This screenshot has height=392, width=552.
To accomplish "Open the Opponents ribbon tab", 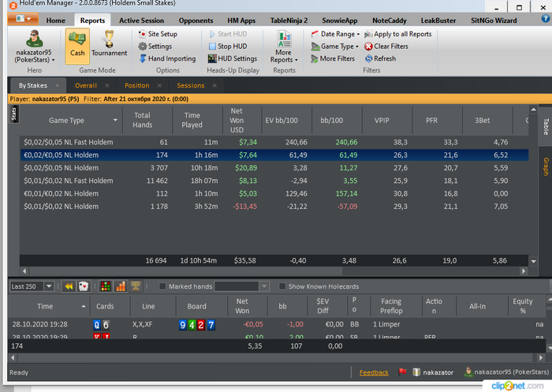I will pos(196,21).
